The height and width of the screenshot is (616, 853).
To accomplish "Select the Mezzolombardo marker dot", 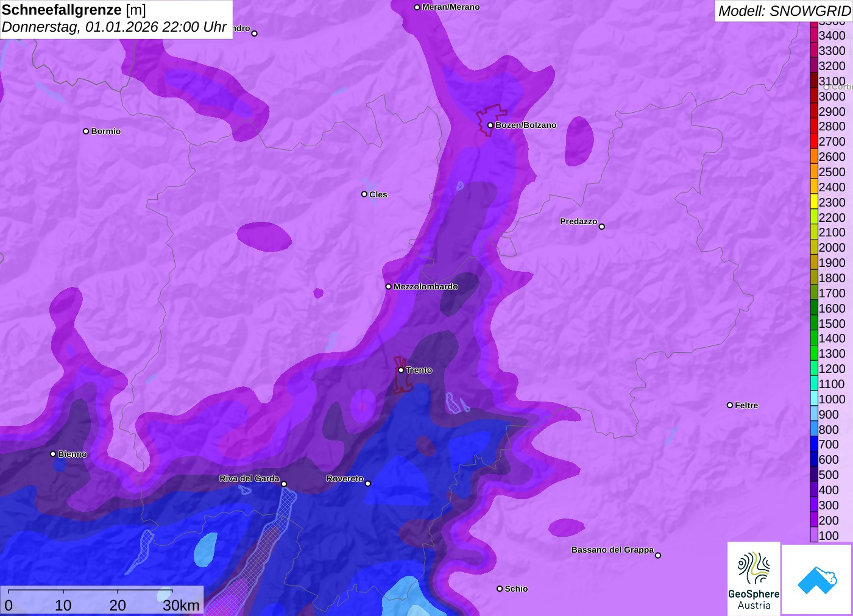I will 388,286.
